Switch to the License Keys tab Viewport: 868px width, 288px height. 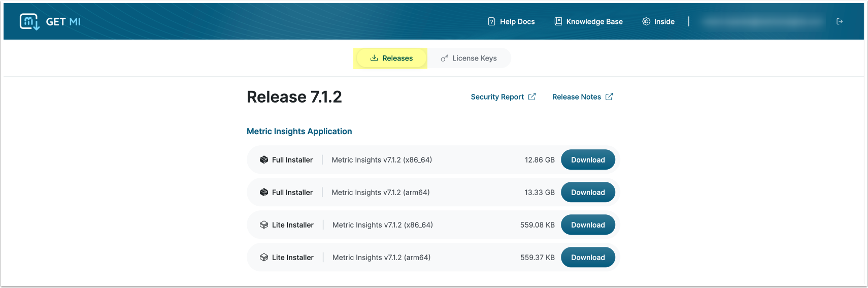click(469, 58)
